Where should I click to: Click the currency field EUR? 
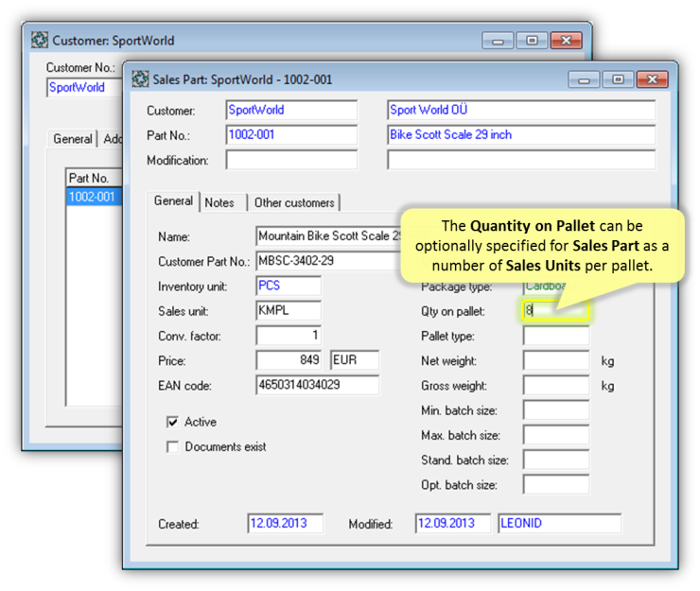[355, 360]
